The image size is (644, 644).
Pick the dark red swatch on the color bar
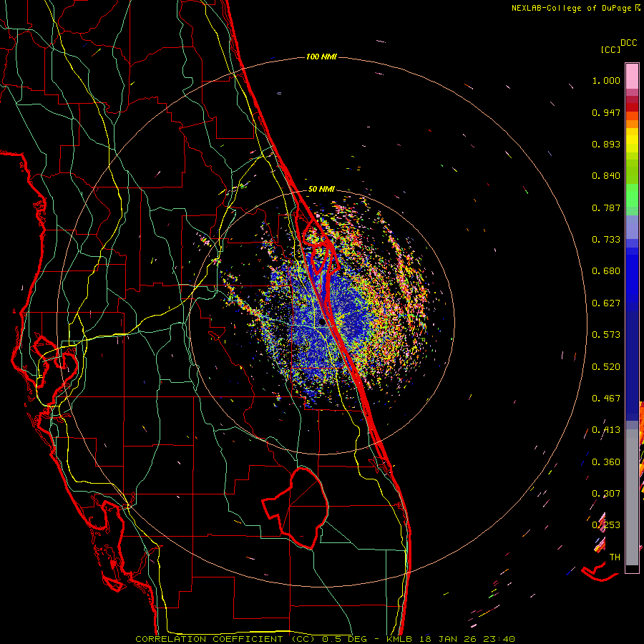coord(632,107)
